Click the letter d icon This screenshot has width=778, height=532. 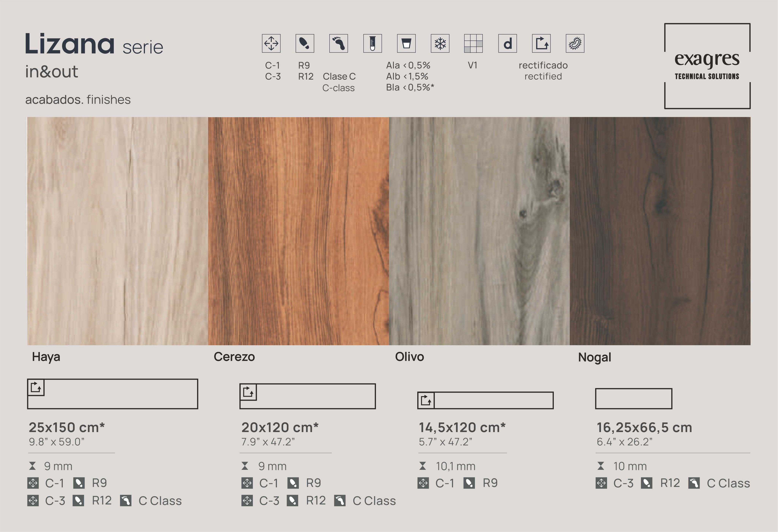click(508, 43)
